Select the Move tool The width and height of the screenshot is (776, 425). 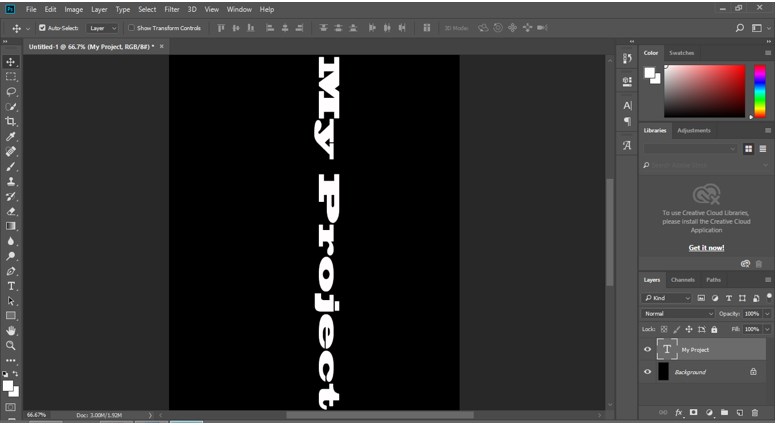pyautogui.click(x=10, y=62)
